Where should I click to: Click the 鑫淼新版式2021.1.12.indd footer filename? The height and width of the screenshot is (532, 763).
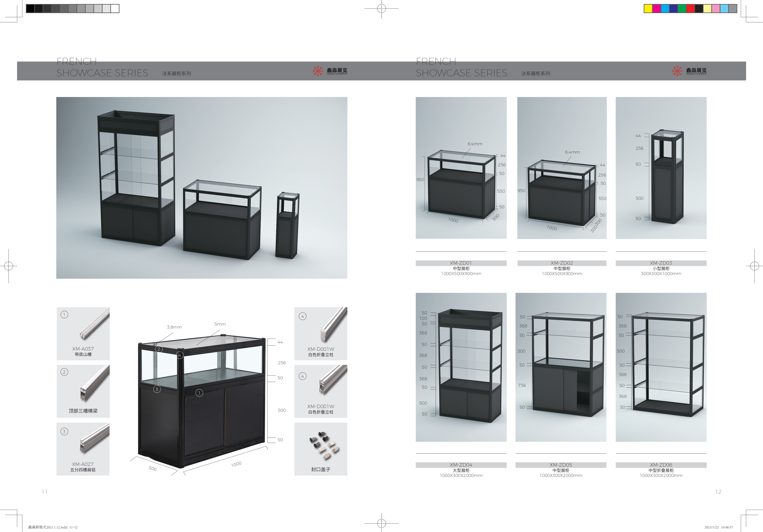(53, 527)
